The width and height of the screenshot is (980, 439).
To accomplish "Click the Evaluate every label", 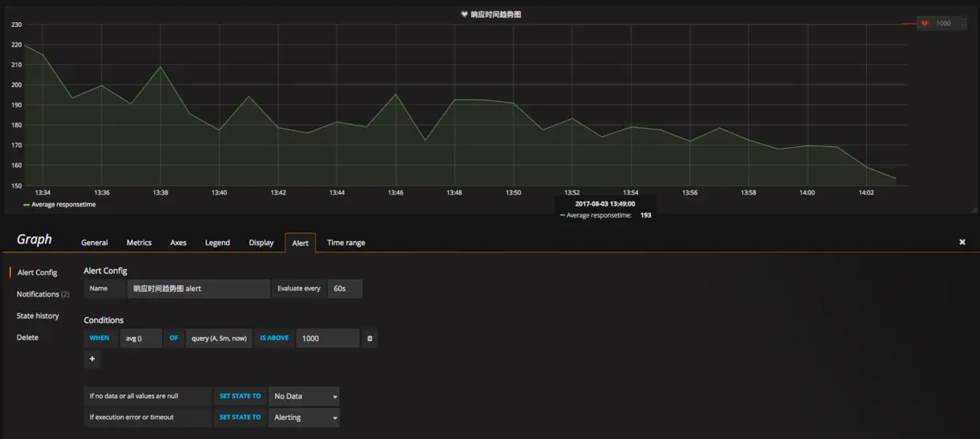I will pyautogui.click(x=299, y=289).
